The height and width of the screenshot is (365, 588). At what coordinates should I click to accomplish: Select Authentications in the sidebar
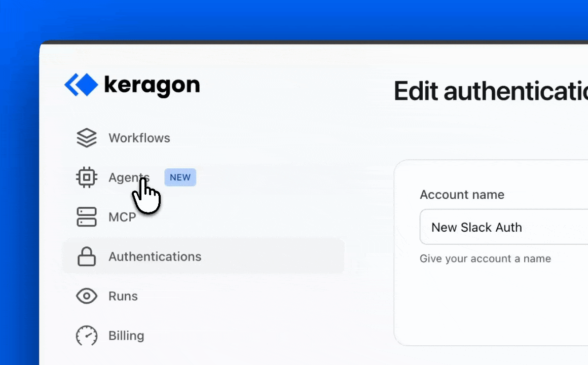(x=204, y=256)
